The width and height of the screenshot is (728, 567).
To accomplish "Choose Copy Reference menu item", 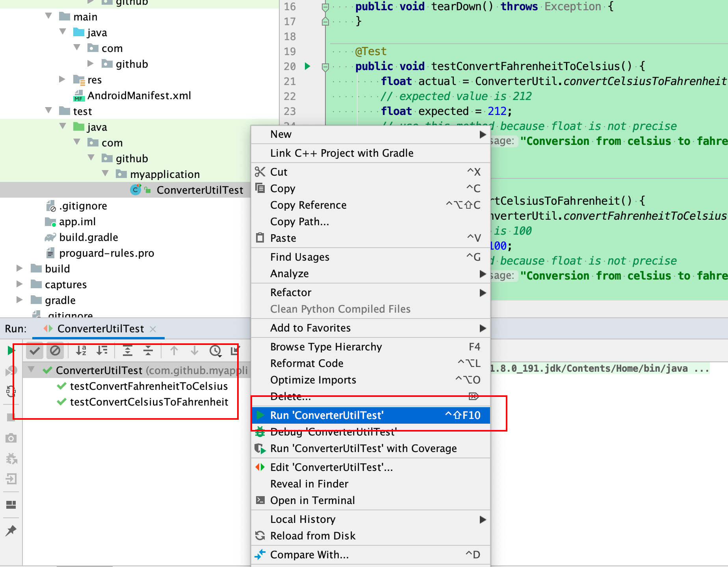I will (x=371, y=205).
